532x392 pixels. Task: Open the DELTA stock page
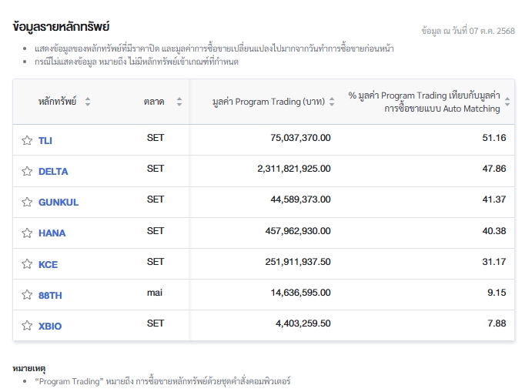pos(53,172)
